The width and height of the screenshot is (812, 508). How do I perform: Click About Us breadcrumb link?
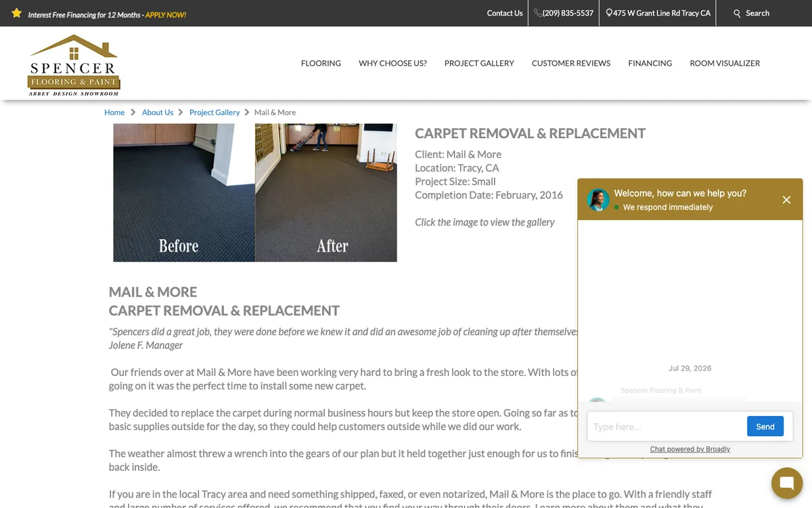(x=158, y=112)
